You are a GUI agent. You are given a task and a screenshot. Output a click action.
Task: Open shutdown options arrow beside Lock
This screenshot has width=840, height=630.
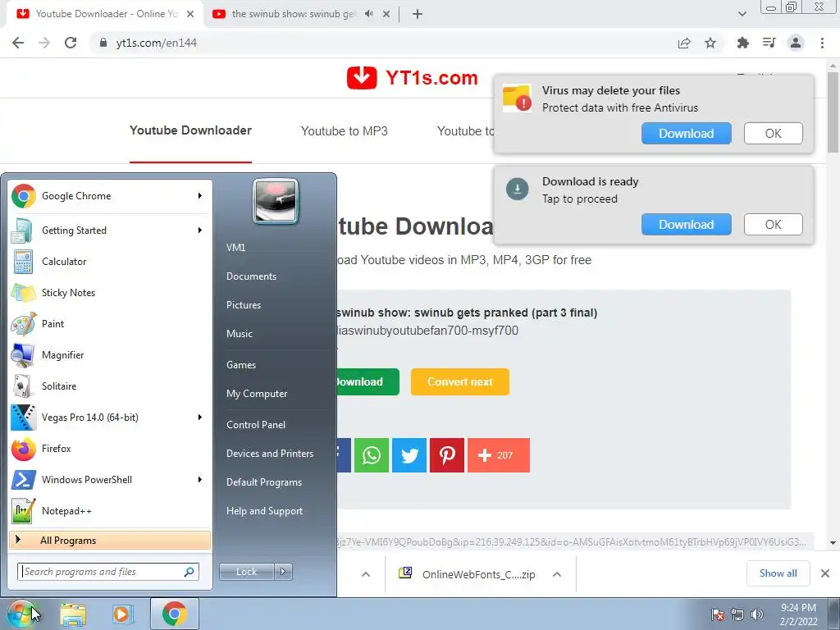[283, 572]
